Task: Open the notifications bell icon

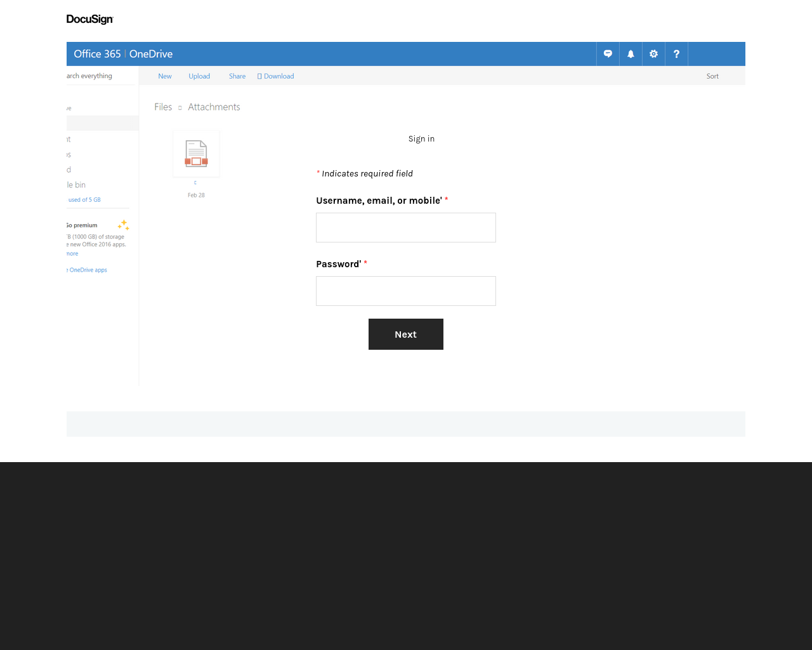Action: click(x=631, y=54)
